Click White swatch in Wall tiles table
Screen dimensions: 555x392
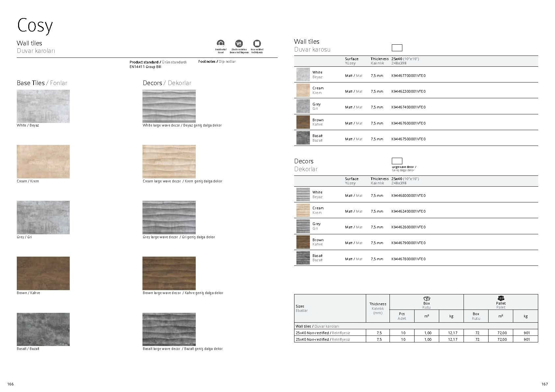[x=303, y=75]
